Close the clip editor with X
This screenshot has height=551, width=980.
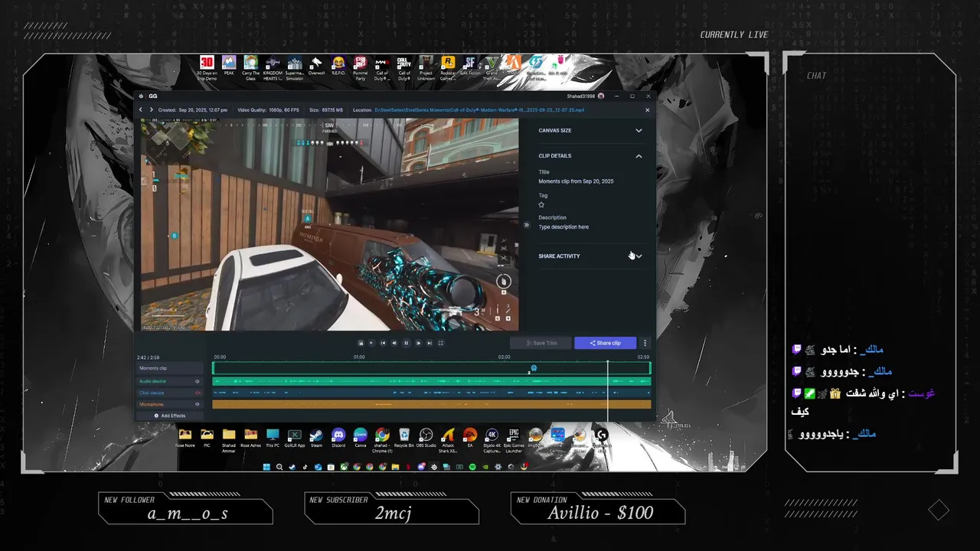pos(647,110)
